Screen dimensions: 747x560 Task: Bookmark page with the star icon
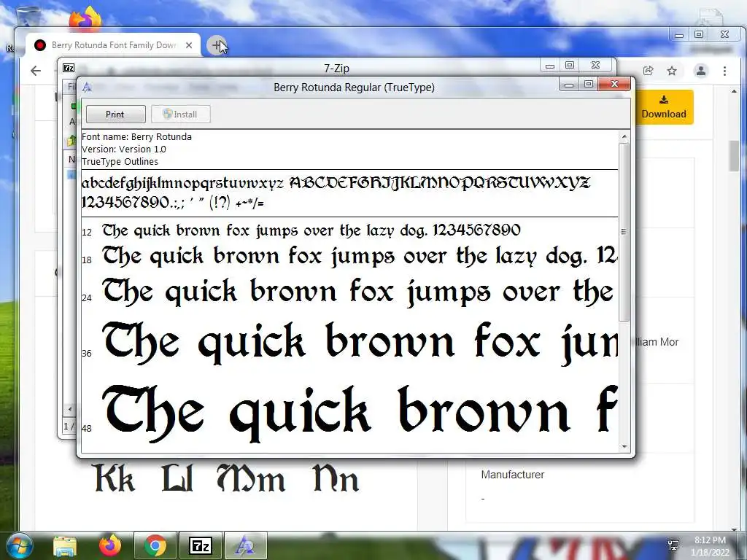(672, 71)
